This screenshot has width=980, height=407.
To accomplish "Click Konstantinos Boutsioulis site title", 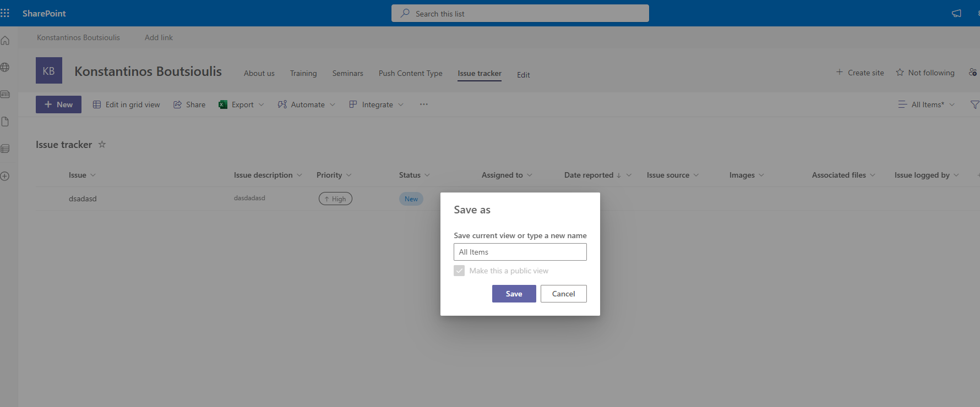I will tap(148, 71).
